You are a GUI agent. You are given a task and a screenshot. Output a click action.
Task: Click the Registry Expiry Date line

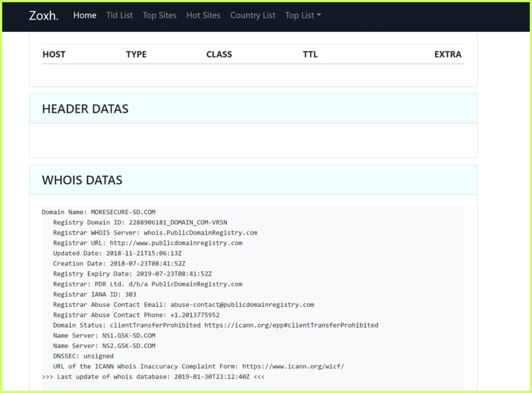tap(132, 274)
